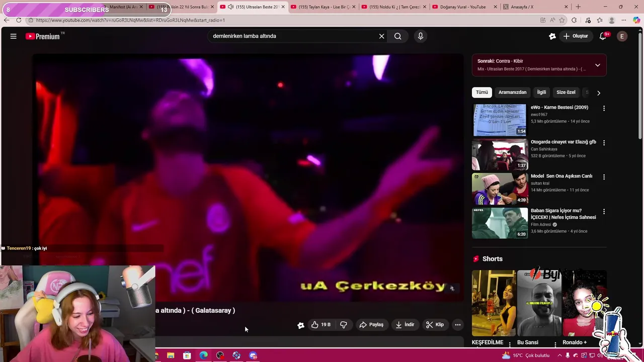The width and height of the screenshot is (644, 362).
Task: Open the Copilot icon in browser toolbar
Action: (636, 20)
